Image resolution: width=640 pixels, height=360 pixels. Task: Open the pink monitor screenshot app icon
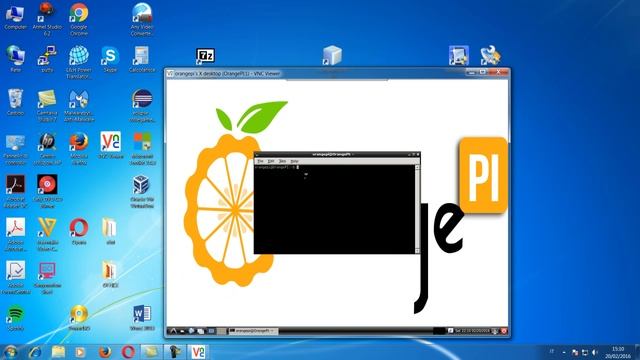(x=47, y=278)
